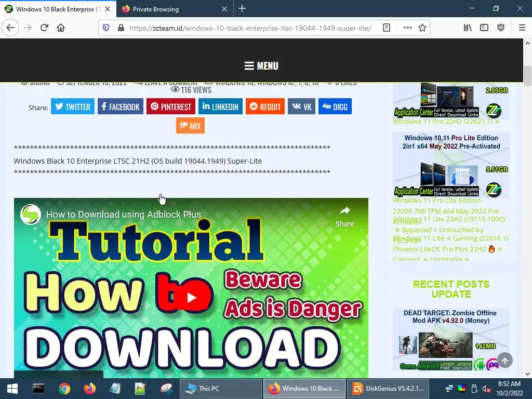Click the vertical scrollbar thumb
This screenshot has width=532, height=399.
click(527, 76)
